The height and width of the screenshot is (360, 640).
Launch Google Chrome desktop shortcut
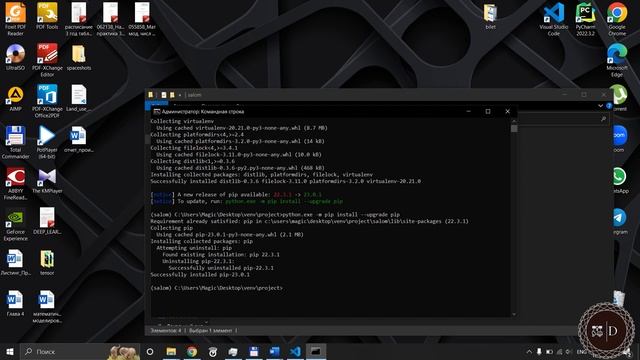tap(617, 19)
